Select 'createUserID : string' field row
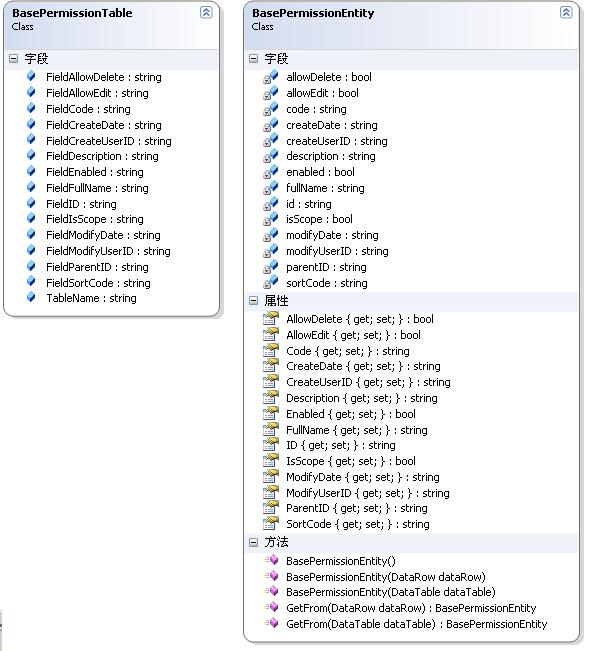 tap(337, 141)
